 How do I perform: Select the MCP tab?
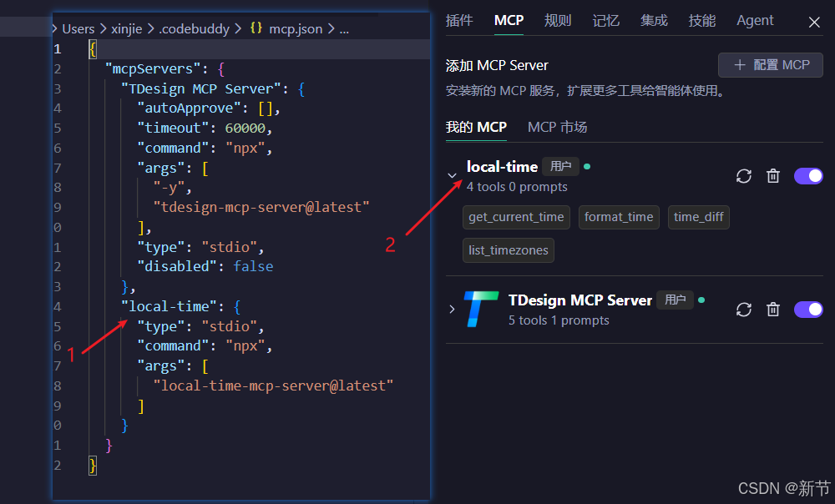pos(509,21)
